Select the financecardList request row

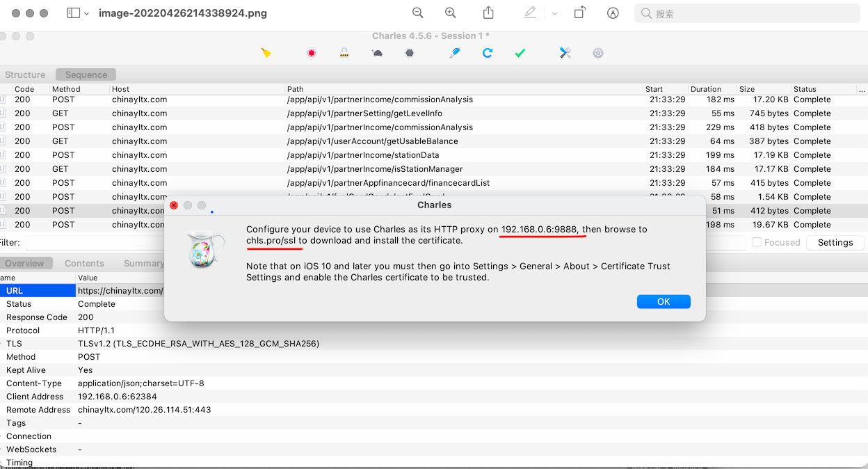[434, 183]
